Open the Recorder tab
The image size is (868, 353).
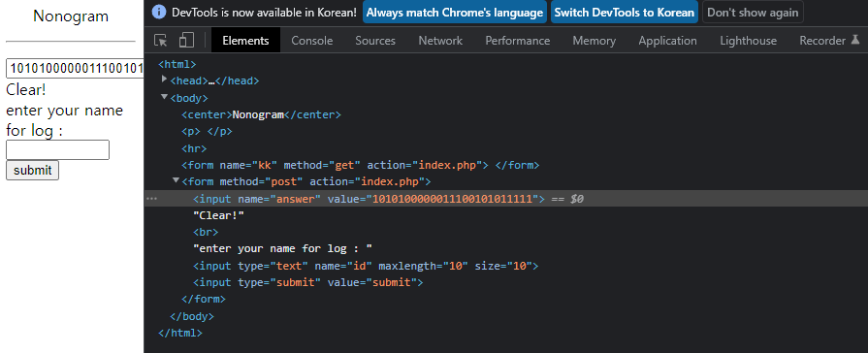point(822,41)
